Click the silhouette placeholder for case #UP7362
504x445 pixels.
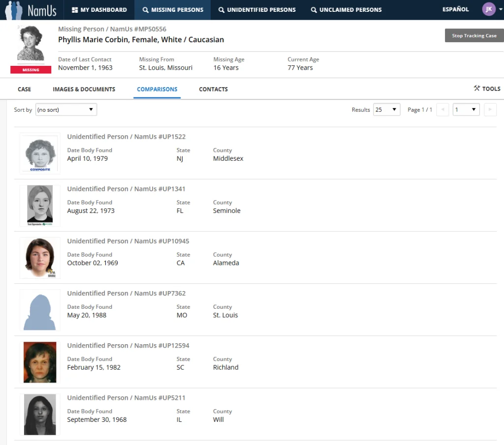(x=40, y=310)
